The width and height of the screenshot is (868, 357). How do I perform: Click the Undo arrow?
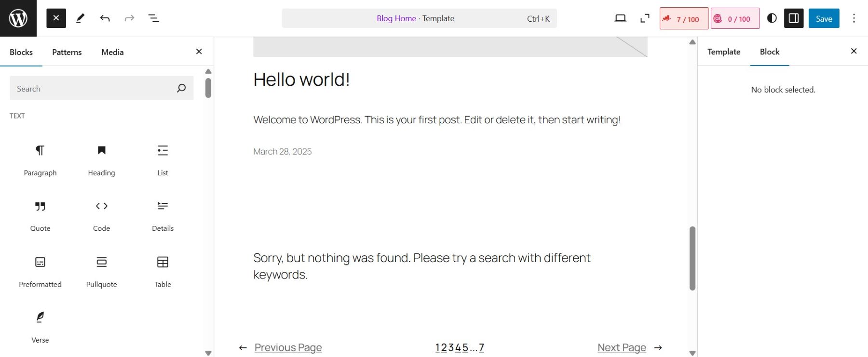click(105, 18)
